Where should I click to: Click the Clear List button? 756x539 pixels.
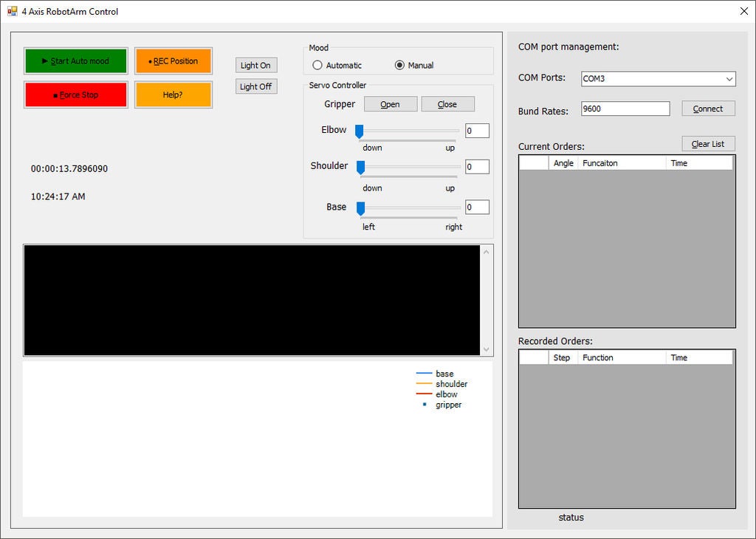click(x=707, y=144)
